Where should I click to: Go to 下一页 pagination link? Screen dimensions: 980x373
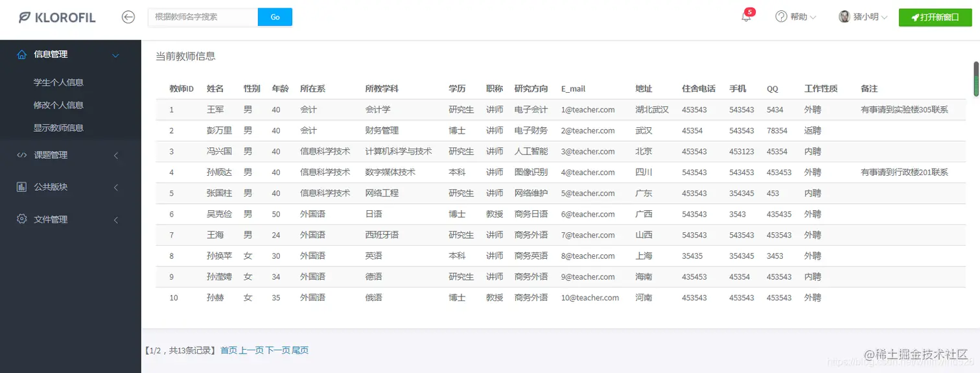coord(278,350)
